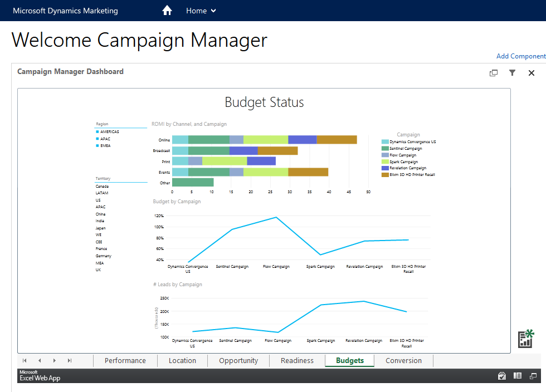Click the Campaign Manager Dashboard heading
This screenshot has width=546, height=392.
pos(70,71)
